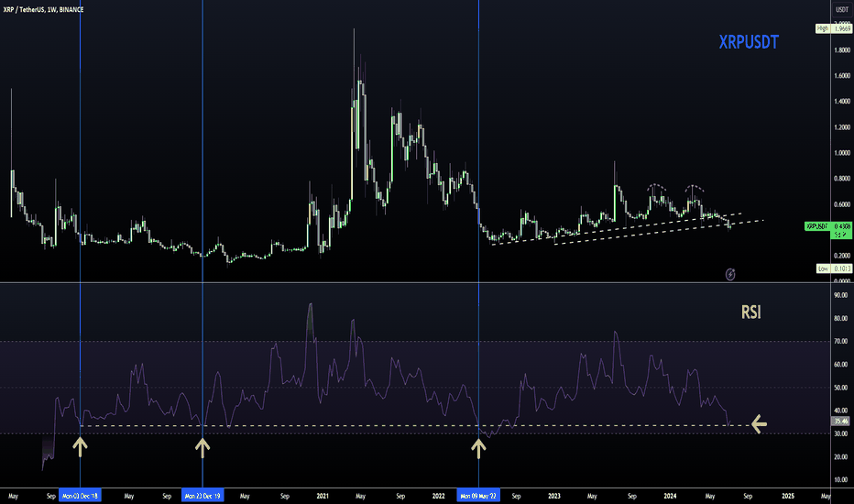
Task: Click the 1.8000 level on the price scale
Action: coord(842,50)
